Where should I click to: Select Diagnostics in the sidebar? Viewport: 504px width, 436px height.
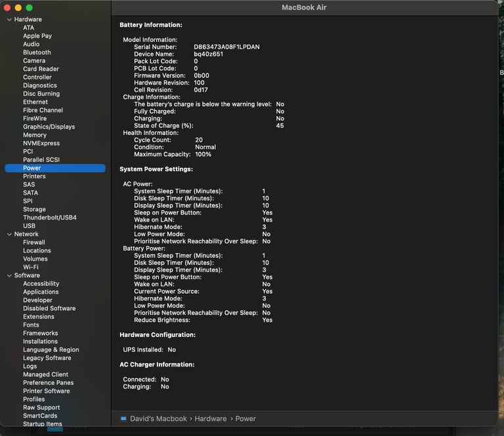40,85
